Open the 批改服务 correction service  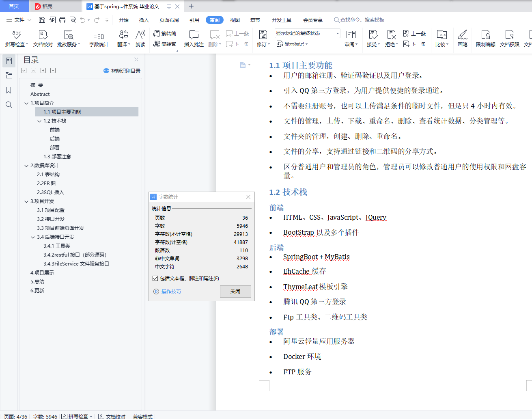(69, 39)
